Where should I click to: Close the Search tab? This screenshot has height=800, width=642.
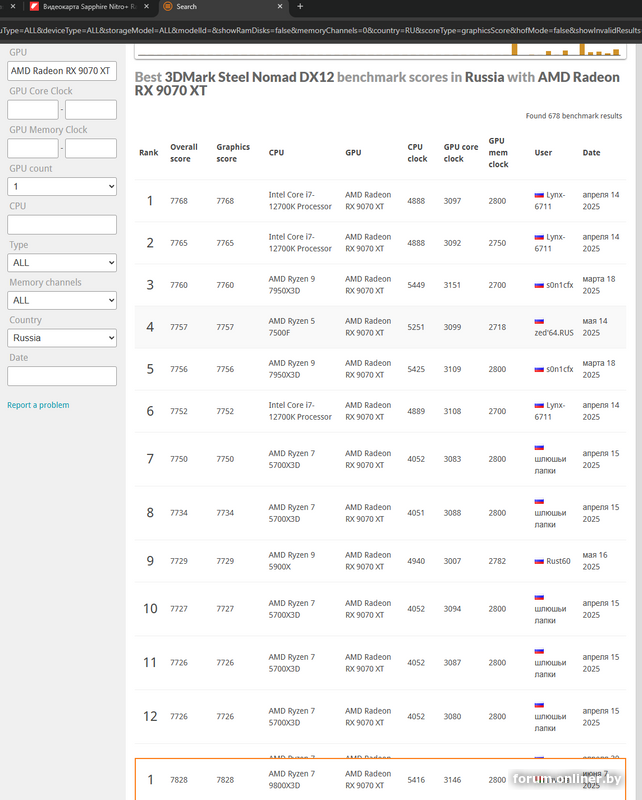280,7
